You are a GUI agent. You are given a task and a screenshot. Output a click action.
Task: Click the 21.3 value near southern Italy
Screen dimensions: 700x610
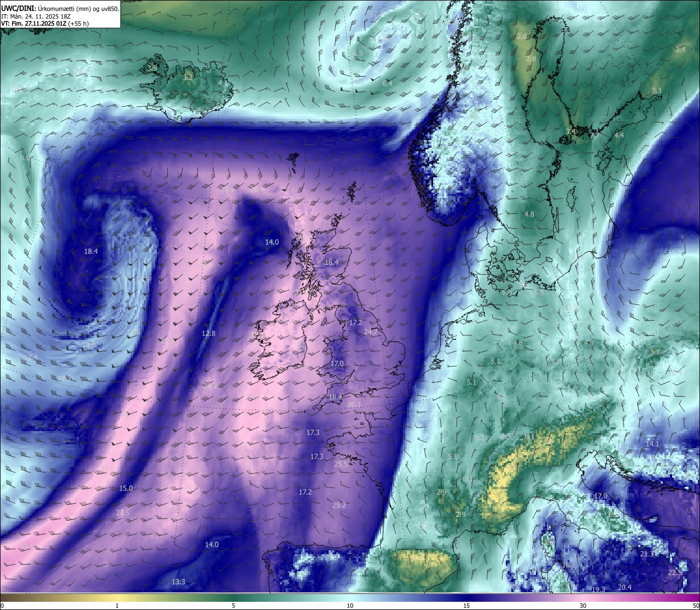click(x=646, y=554)
